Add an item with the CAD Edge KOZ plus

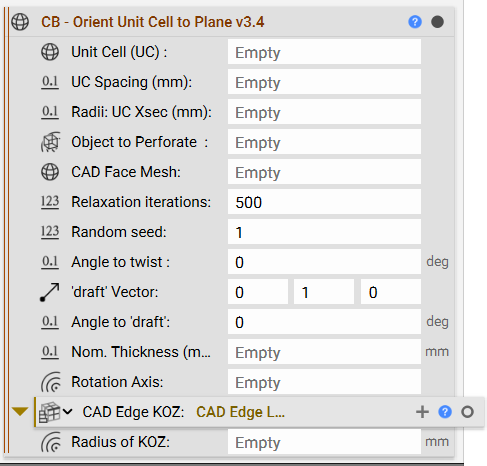tap(422, 412)
